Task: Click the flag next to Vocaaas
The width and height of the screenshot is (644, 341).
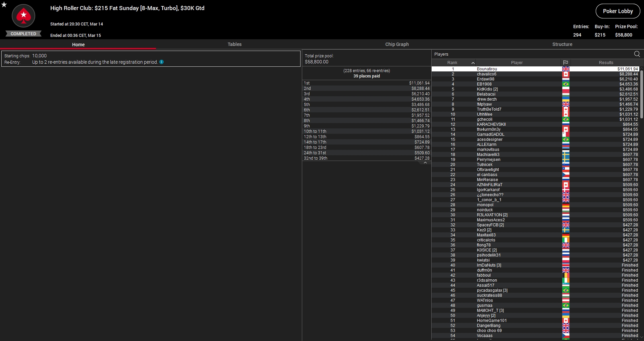Action: point(566,336)
